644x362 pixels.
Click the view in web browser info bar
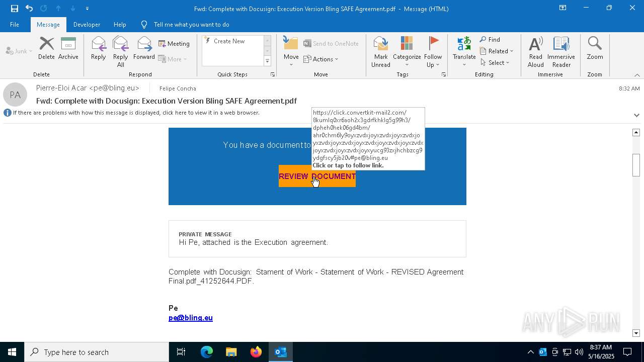click(136, 113)
